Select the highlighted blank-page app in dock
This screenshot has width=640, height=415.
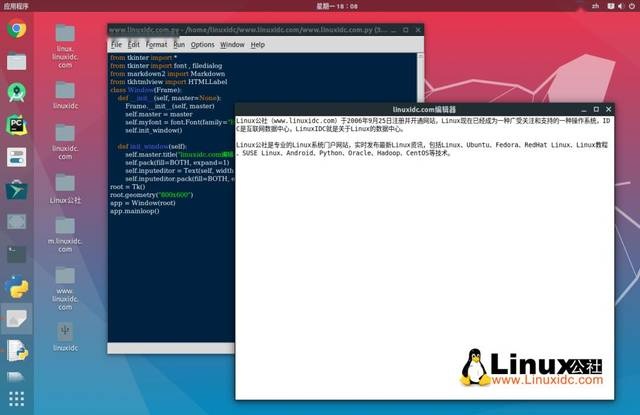16,319
